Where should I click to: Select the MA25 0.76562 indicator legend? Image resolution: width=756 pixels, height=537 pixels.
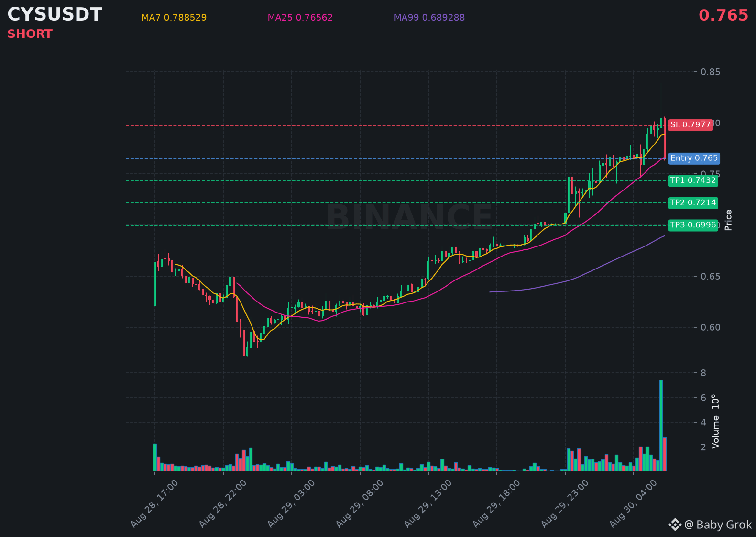click(300, 18)
